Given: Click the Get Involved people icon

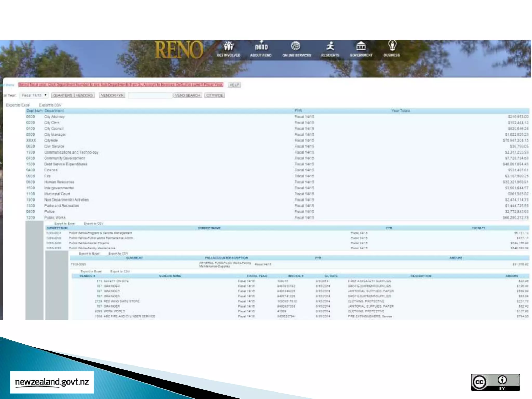Looking at the screenshot, I should click(228, 46).
